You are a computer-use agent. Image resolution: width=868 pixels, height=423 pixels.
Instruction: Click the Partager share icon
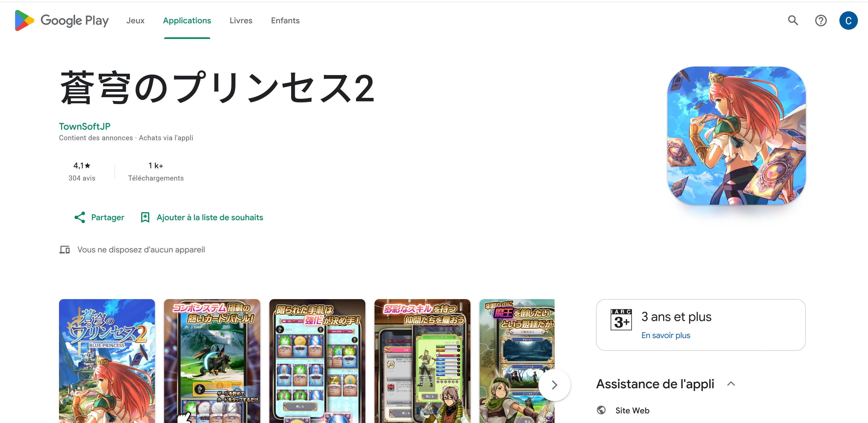click(x=80, y=217)
